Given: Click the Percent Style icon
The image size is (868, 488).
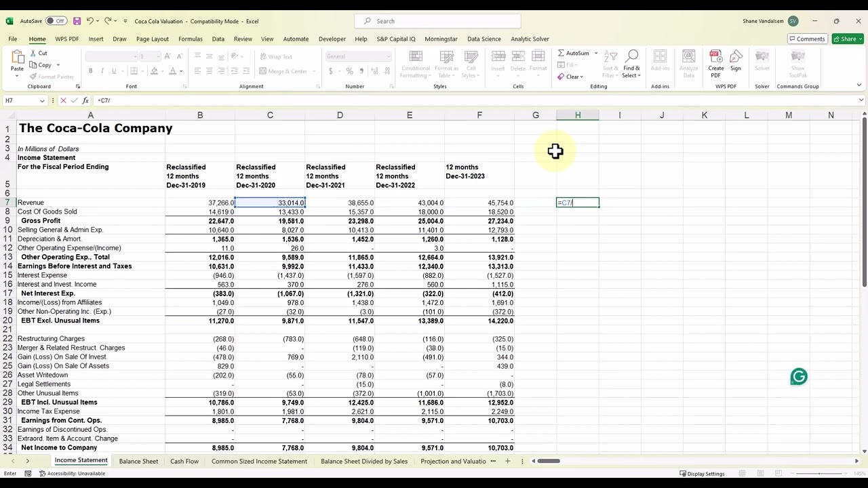Looking at the screenshot, I should pos(349,71).
